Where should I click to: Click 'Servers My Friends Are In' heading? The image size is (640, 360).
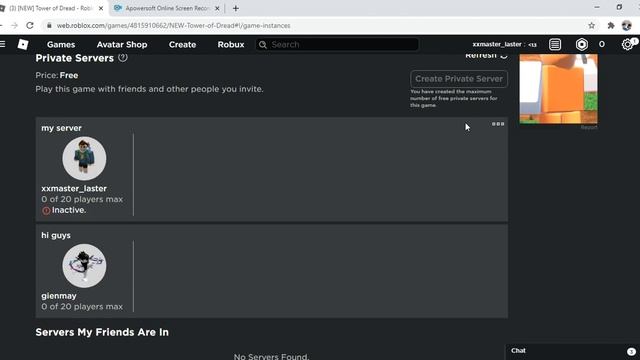pos(102,332)
